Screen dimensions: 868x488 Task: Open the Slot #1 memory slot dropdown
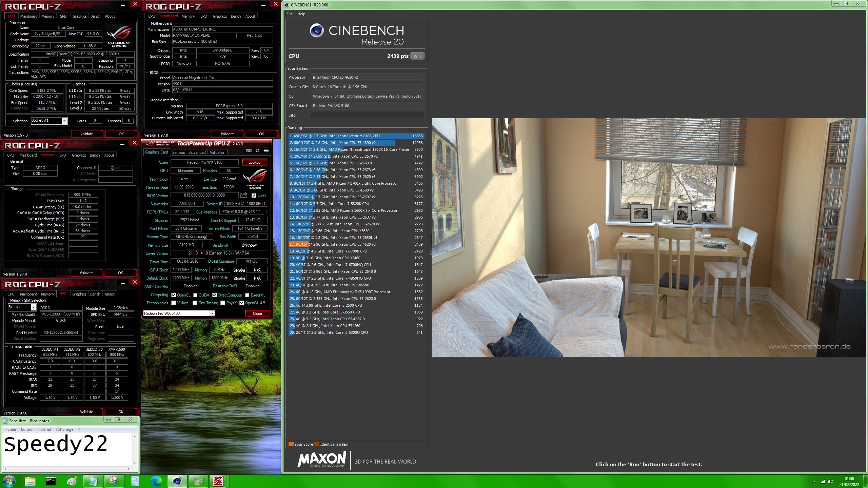point(22,307)
